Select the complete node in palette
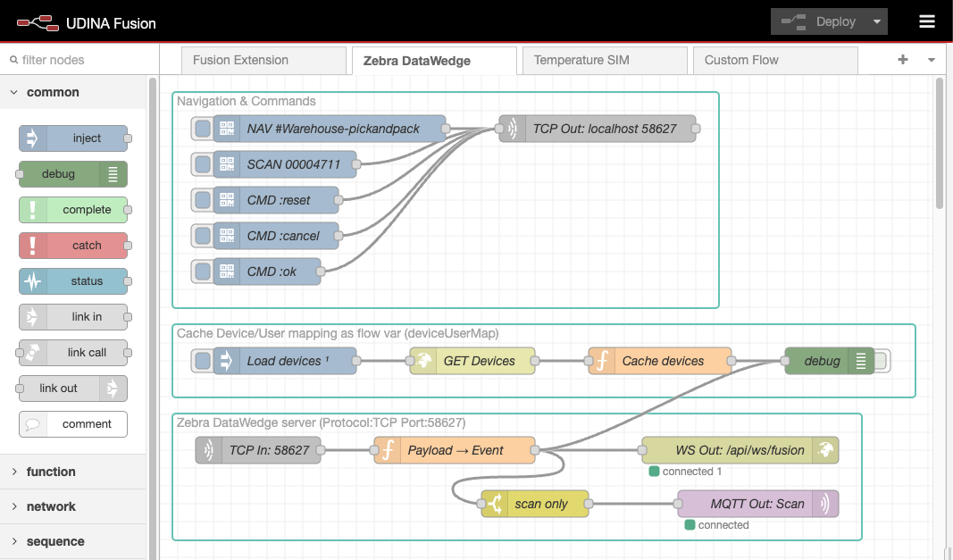The height and width of the screenshot is (560, 953). pyautogui.click(x=73, y=210)
